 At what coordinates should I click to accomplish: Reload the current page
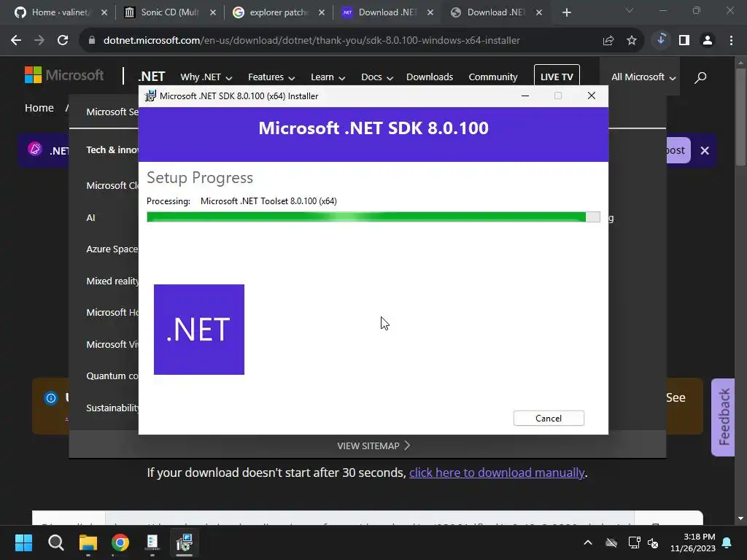63,41
